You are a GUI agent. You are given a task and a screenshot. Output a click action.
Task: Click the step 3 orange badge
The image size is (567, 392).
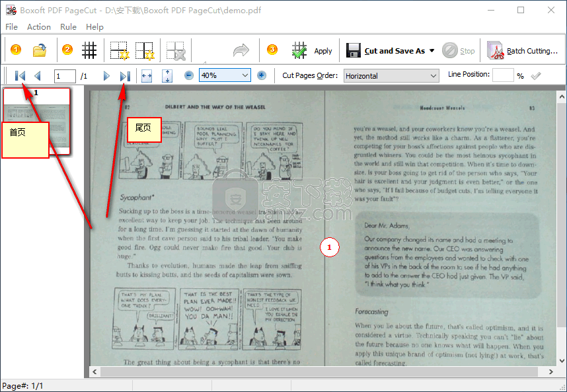[272, 50]
